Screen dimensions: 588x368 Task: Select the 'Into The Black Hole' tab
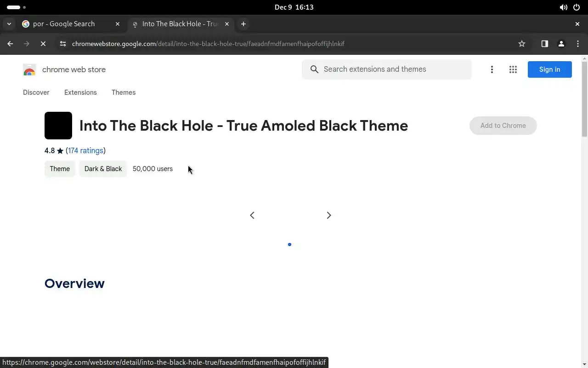pyautogui.click(x=181, y=24)
